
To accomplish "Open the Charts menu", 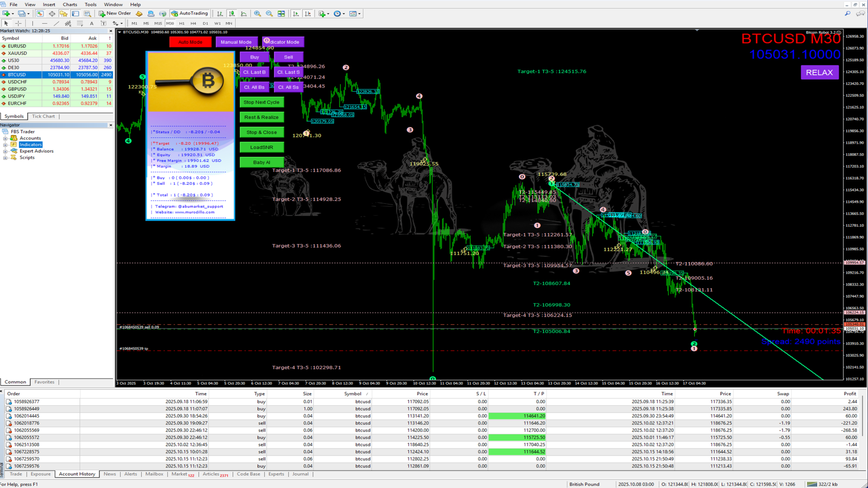I will [70, 5].
